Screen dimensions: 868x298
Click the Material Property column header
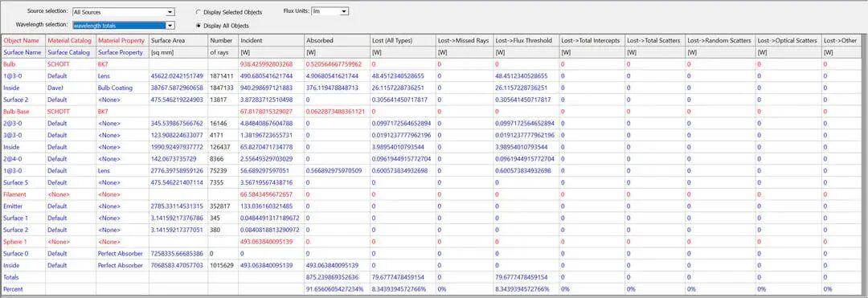point(121,40)
